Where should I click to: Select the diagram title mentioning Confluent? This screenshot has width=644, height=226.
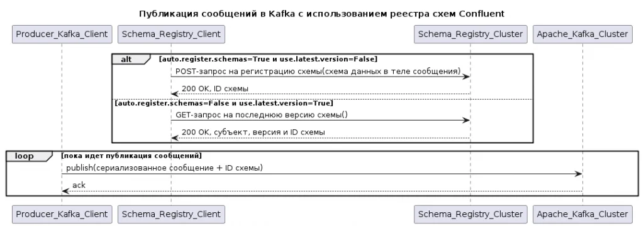(321, 14)
